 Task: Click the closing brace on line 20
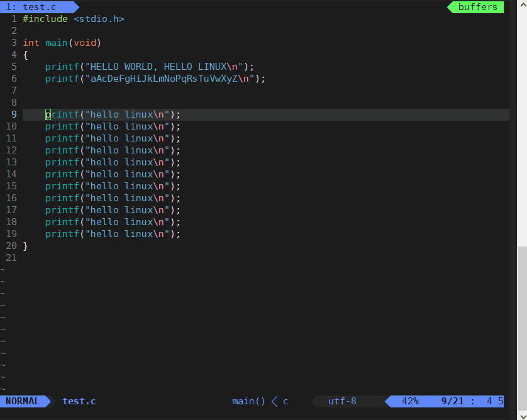coord(26,246)
